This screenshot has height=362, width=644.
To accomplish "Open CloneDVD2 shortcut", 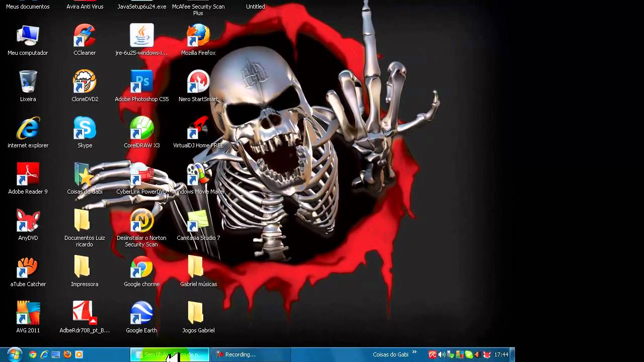I will [85, 86].
